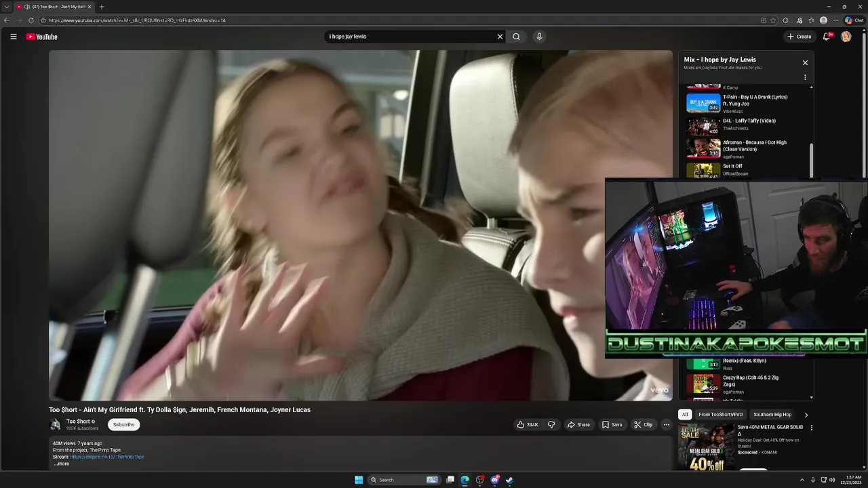Show hidden system tray icons chevron

[x=802, y=480]
